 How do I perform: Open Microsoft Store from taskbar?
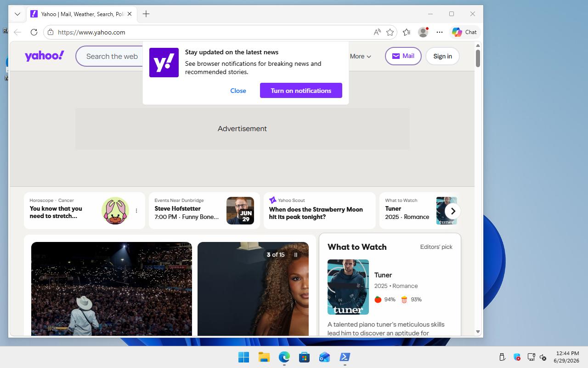(x=304, y=357)
